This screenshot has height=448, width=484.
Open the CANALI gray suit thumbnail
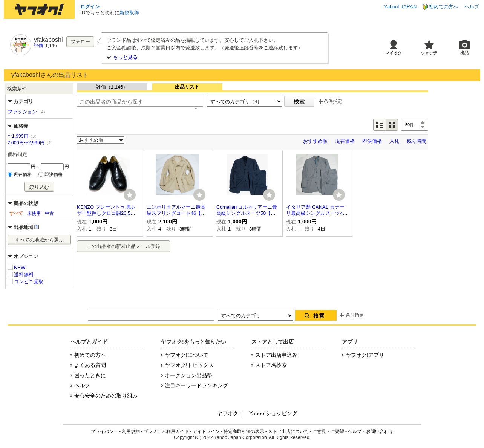coord(317,174)
